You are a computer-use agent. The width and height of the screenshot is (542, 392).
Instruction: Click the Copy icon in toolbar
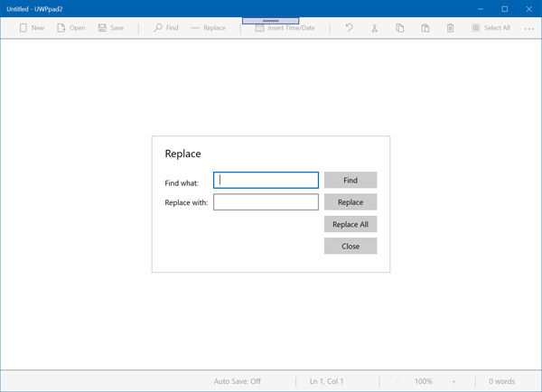[399, 28]
